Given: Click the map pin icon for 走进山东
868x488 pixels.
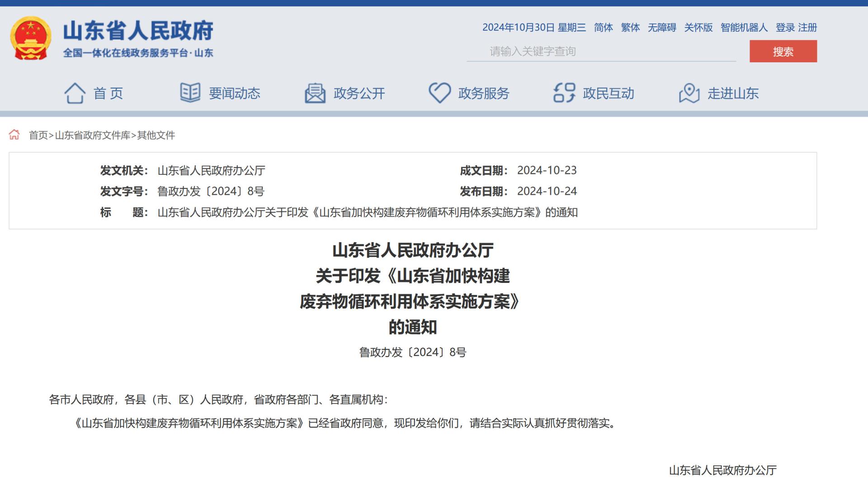Looking at the screenshot, I should [689, 93].
